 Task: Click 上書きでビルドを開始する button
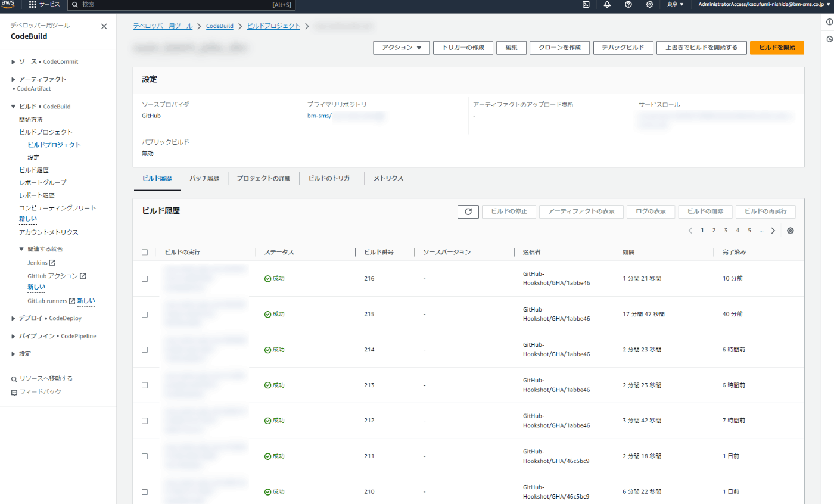pos(701,48)
